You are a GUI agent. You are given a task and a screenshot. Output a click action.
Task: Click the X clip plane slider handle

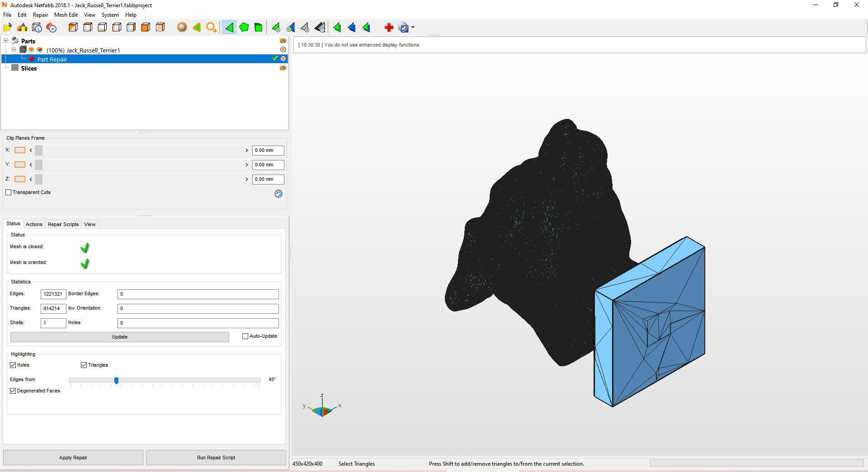38,150
